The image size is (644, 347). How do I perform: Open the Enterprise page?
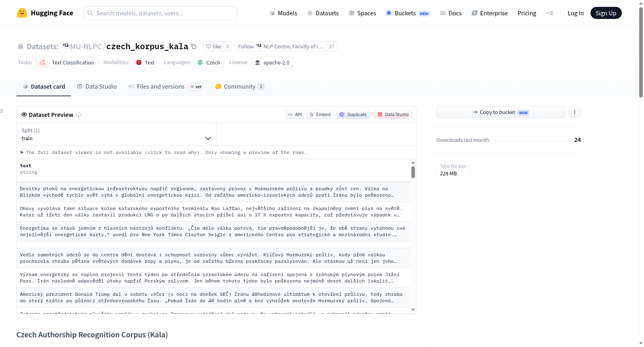tap(489, 13)
